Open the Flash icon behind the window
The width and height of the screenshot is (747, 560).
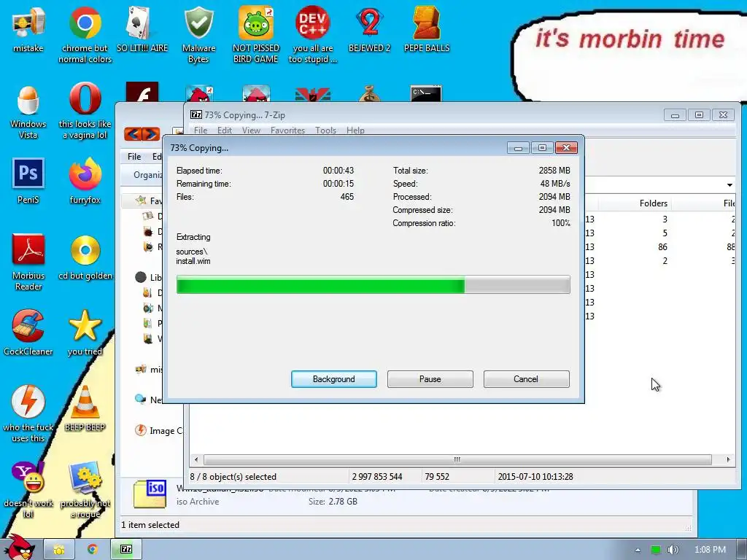(142, 93)
